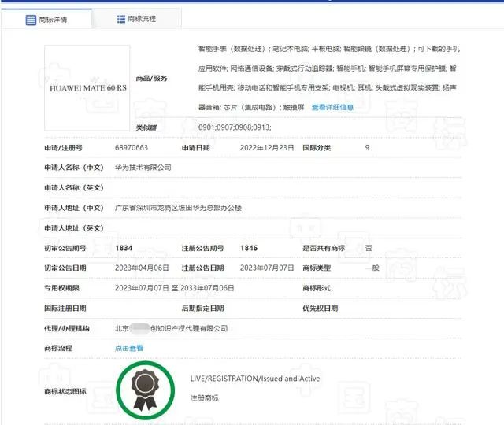Select application number 68970663
This screenshot has height=425, width=504.
pos(132,148)
